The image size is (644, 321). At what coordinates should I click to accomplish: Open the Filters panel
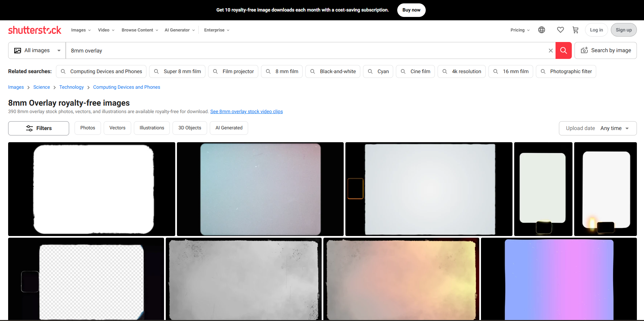[x=38, y=128]
